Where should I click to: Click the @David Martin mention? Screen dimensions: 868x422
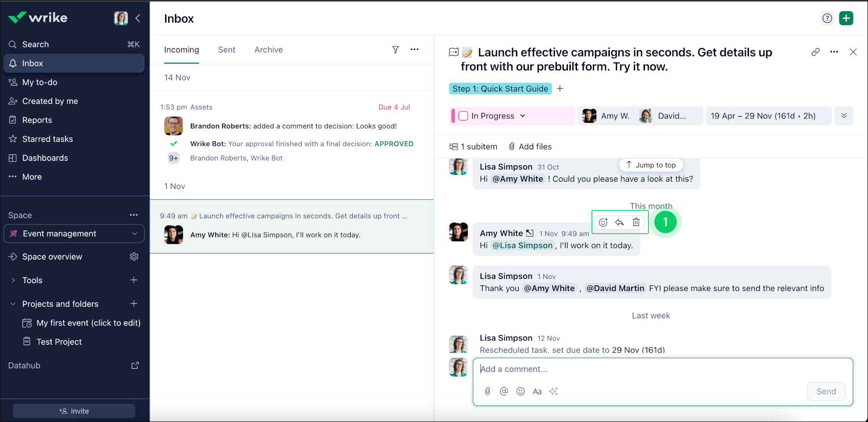point(615,288)
